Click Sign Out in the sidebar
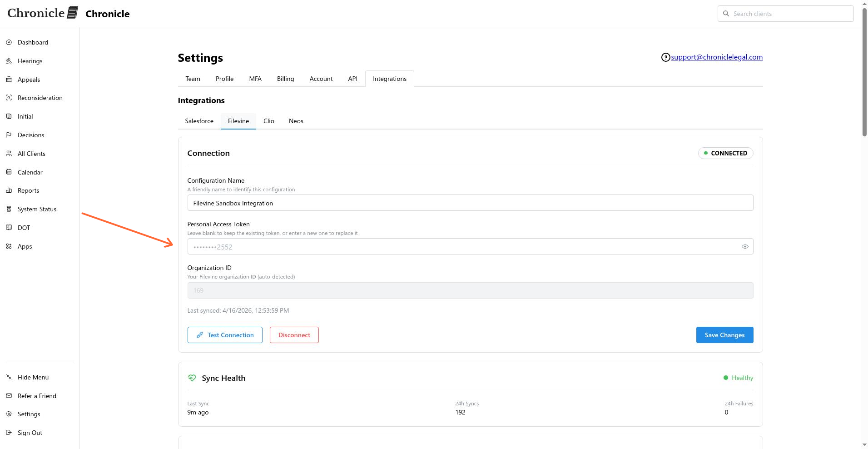Viewport: 868px width, 449px height. (x=30, y=433)
